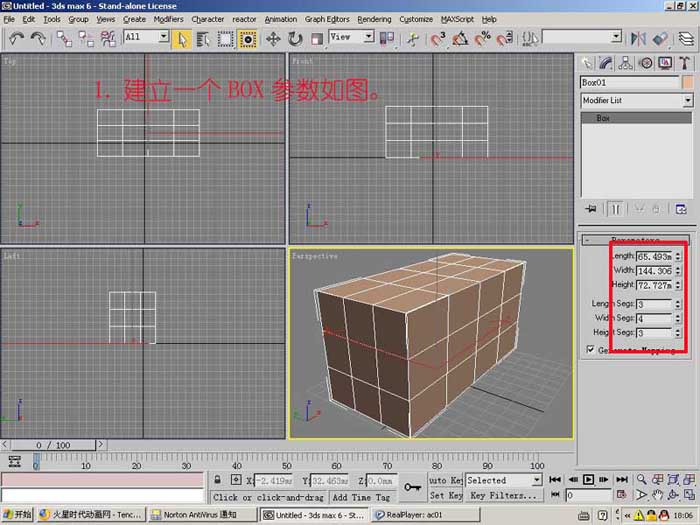Click the Length Segs spinner arrows

(x=678, y=304)
